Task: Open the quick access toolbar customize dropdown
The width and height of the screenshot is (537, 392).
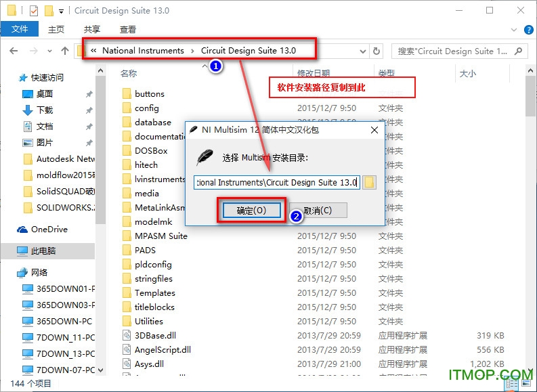Action: [61, 12]
